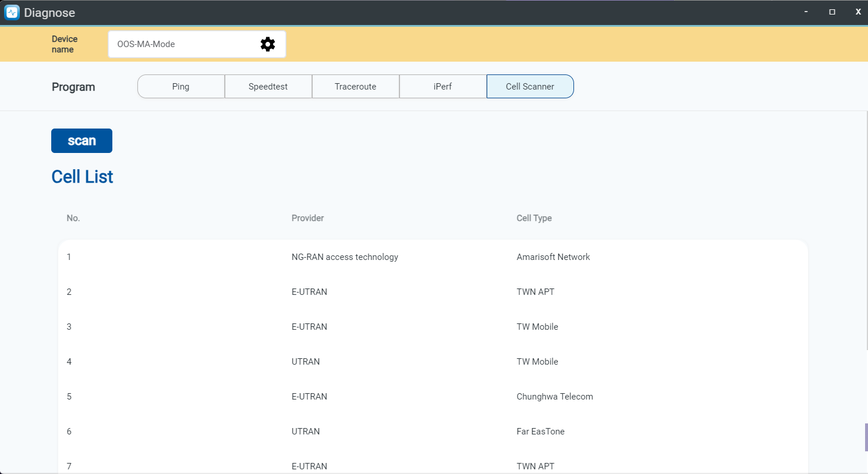868x474 pixels.
Task: Open device settings via gear icon
Action: tap(268, 44)
